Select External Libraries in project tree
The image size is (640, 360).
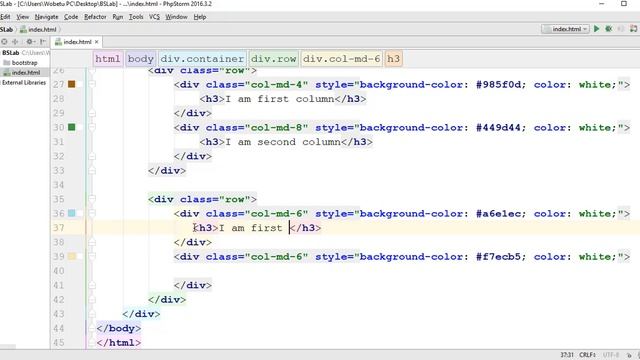(24, 82)
